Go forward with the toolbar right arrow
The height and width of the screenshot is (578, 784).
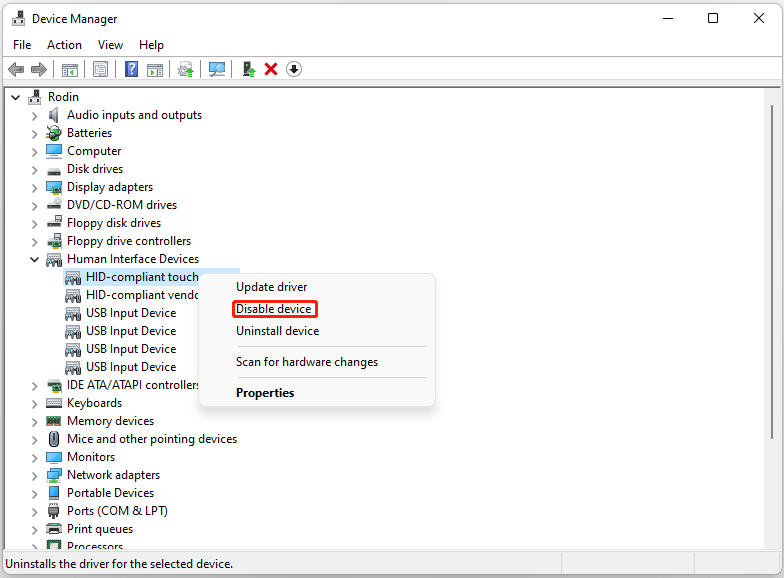coord(38,69)
